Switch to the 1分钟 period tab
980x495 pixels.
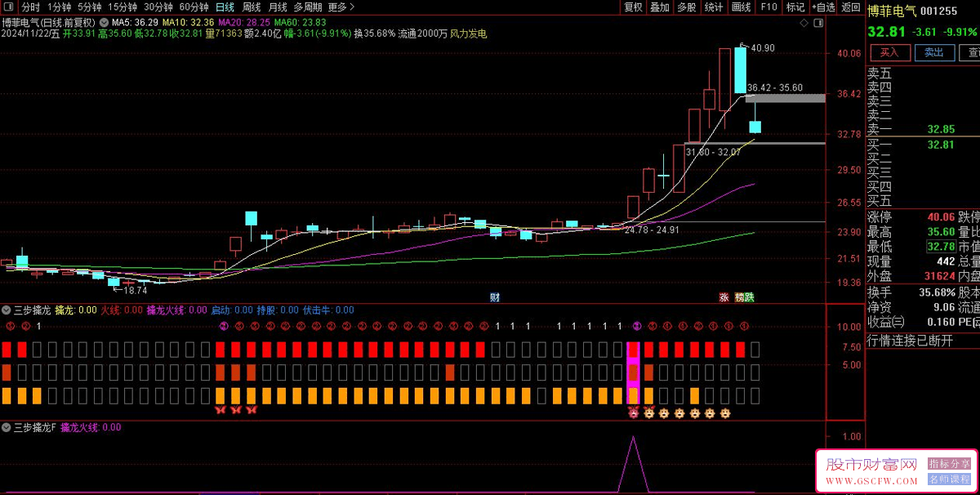60,7
